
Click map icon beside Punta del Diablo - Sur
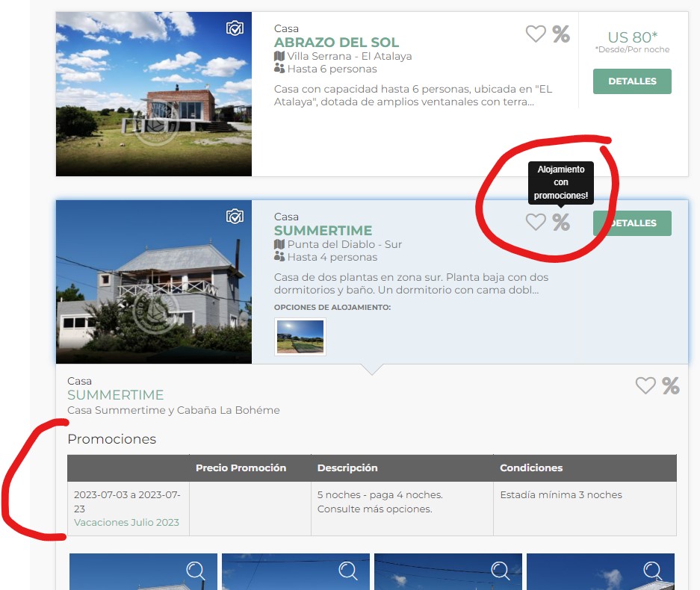(x=279, y=244)
